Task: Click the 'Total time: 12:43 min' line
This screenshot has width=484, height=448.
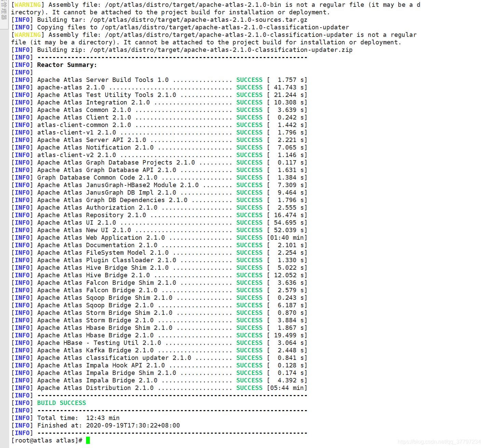Action: [66, 418]
